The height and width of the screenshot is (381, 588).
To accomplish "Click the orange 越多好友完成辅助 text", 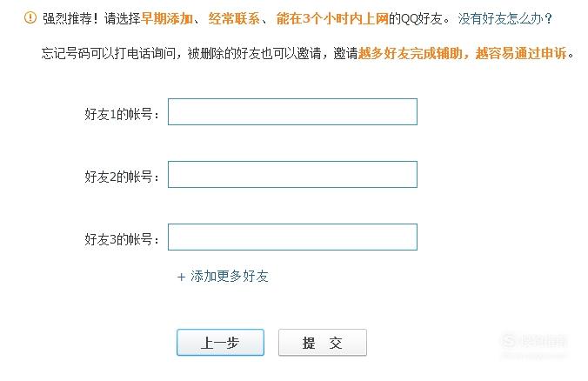I will (411, 53).
